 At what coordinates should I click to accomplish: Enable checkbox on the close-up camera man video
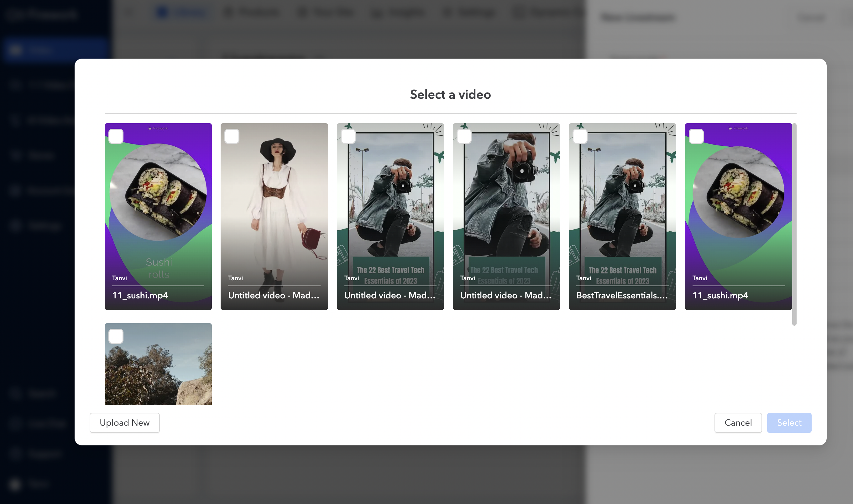pyautogui.click(x=464, y=137)
